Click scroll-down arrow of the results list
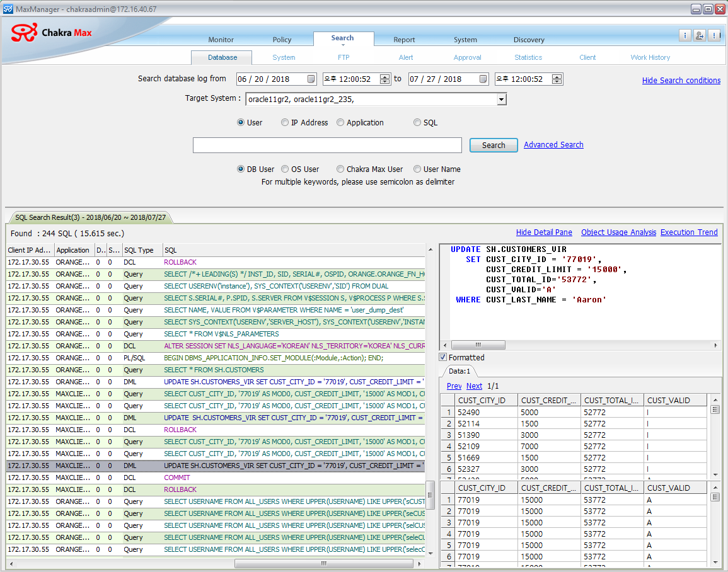The width and height of the screenshot is (728, 572). (430, 553)
